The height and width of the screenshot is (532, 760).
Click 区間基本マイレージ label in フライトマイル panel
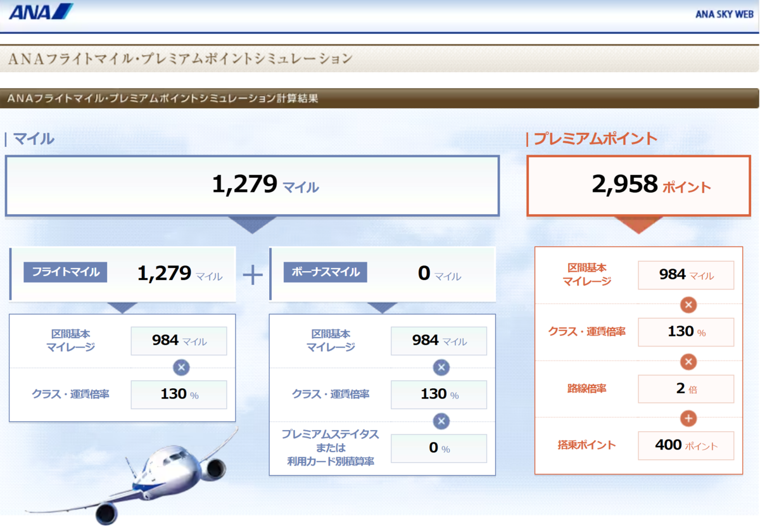pos(70,341)
